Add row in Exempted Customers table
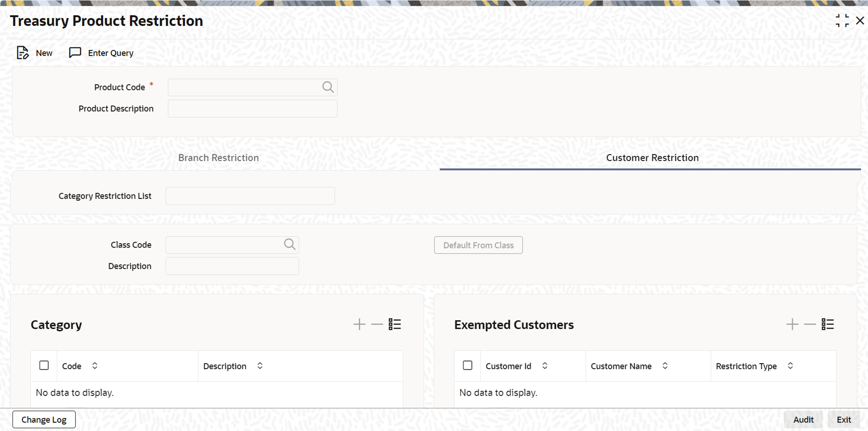Image resolution: width=868 pixels, height=431 pixels. click(792, 324)
